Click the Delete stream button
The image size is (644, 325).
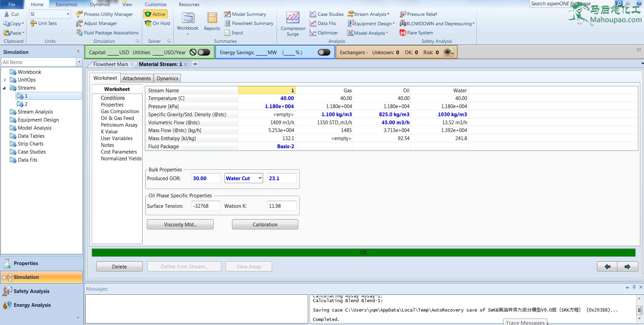(x=119, y=266)
